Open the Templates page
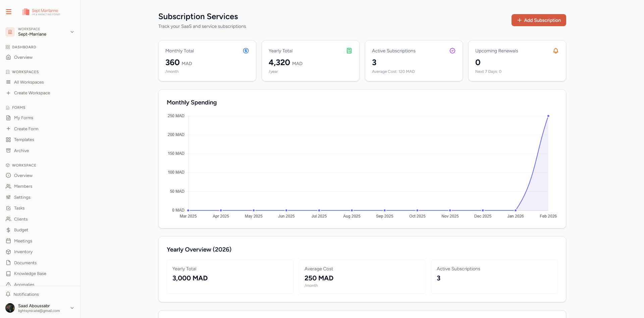This screenshot has width=644, height=318. point(24,140)
